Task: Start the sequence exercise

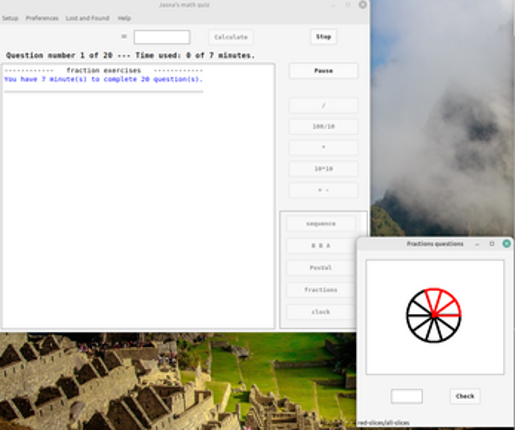Action: coord(321,224)
